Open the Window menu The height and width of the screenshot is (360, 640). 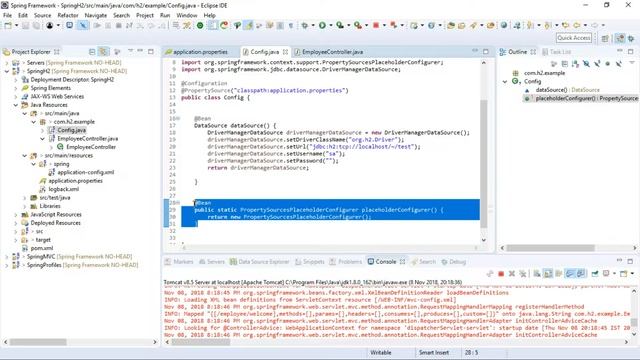point(187,15)
